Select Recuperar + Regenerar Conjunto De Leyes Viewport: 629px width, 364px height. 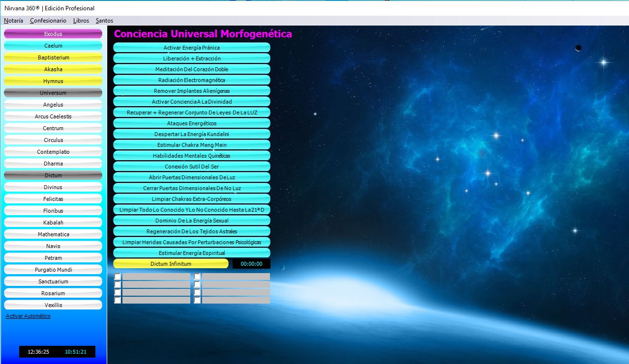coord(192,112)
